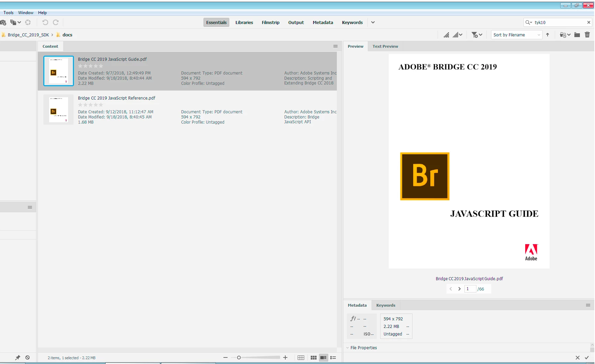Cancel metadata changes with the X icon

[577, 358]
